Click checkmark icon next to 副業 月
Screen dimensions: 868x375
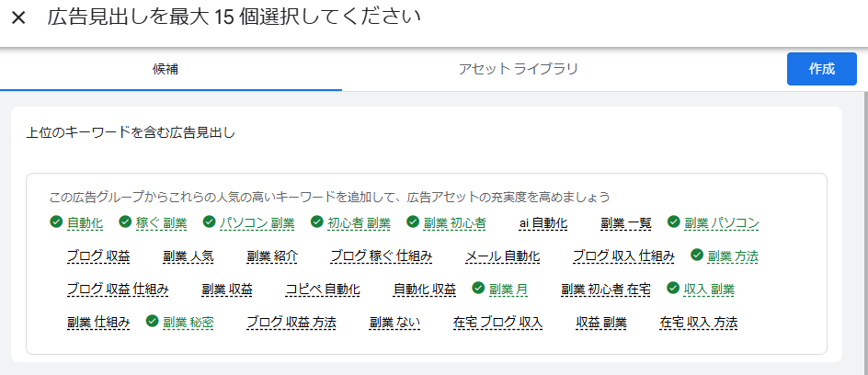(x=478, y=289)
